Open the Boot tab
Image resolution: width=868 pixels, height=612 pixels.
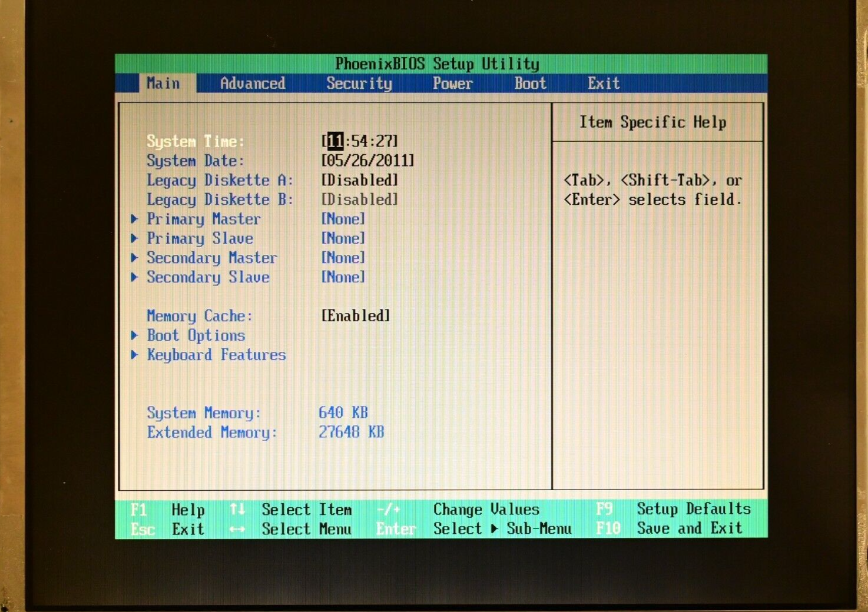point(531,84)
